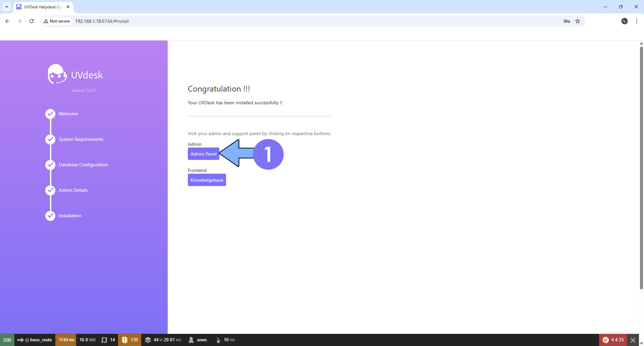
Task: Click the Admin section label
Action: click(195, 144)
